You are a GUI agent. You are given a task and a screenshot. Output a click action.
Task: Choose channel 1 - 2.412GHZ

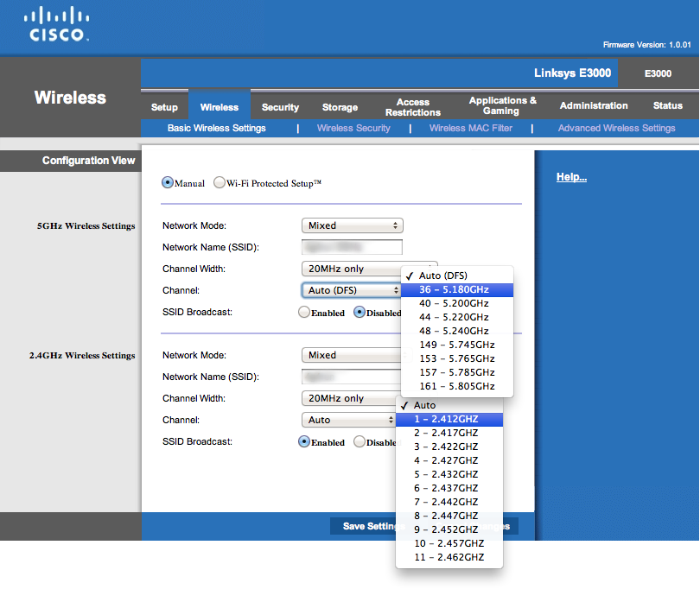[x=449, y=419]
